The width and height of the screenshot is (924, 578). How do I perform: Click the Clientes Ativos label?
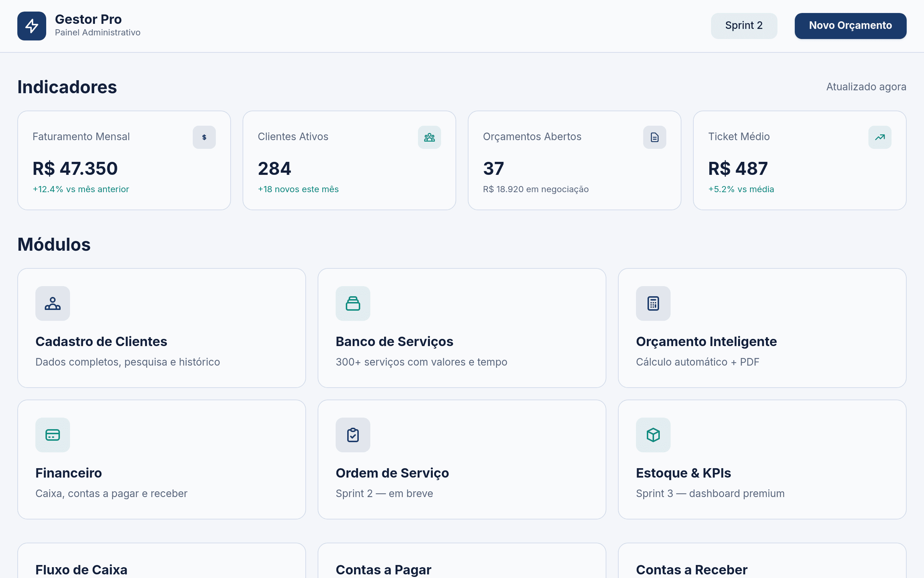point(293,137)
